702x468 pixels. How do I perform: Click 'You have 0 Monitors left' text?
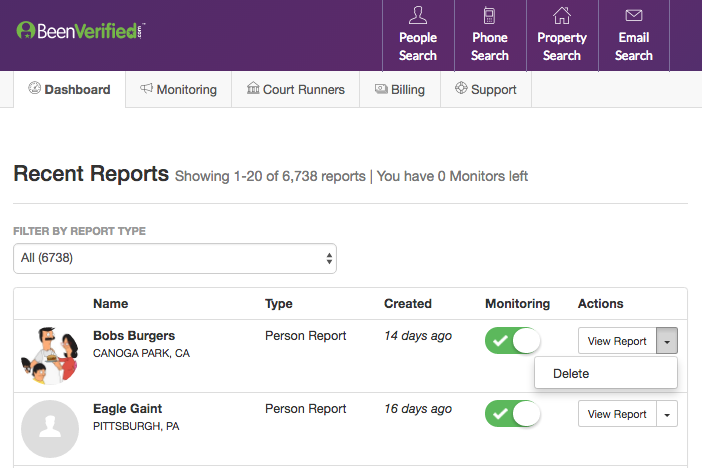452,176
